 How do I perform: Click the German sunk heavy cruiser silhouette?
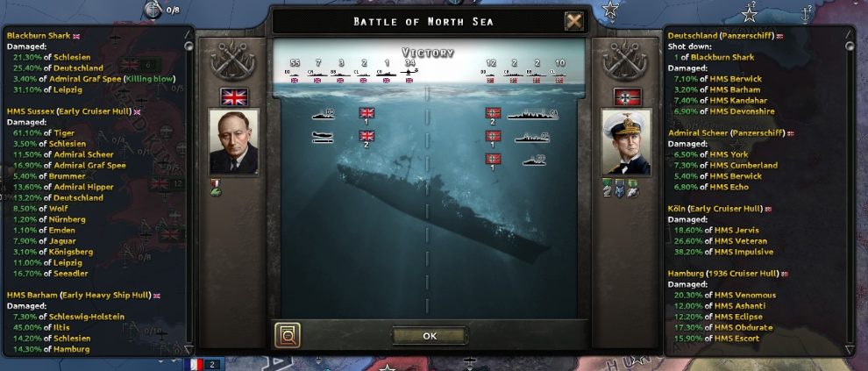(x=532, y=115)
